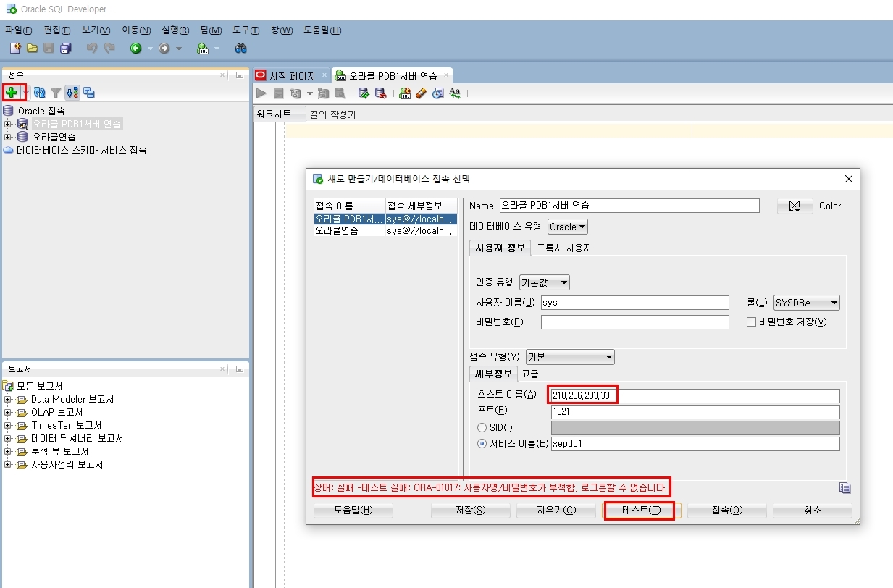The width and height of the screenshot is (893, 588).
Task: Click the eraser Clear icon
Action: pos(422,93)
